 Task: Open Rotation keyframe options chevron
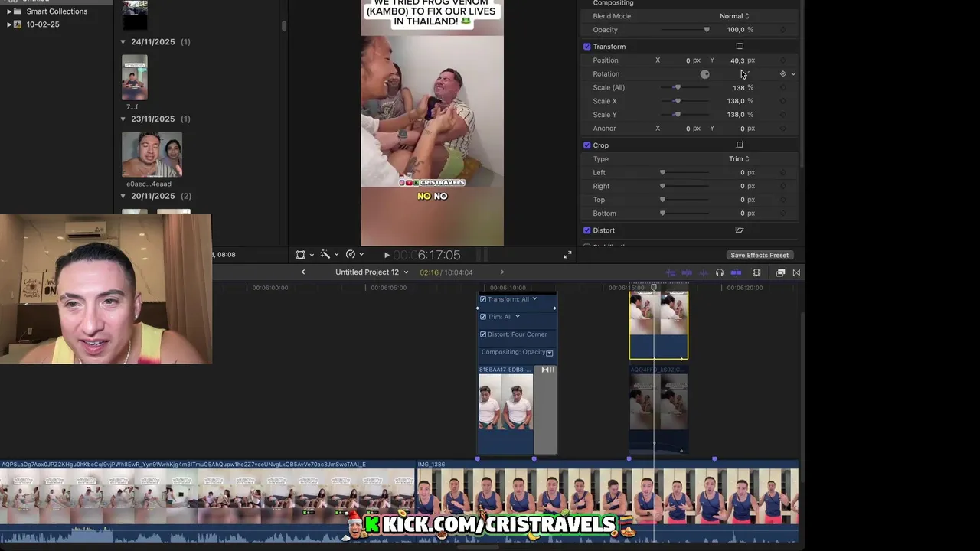tap(793, 74)
